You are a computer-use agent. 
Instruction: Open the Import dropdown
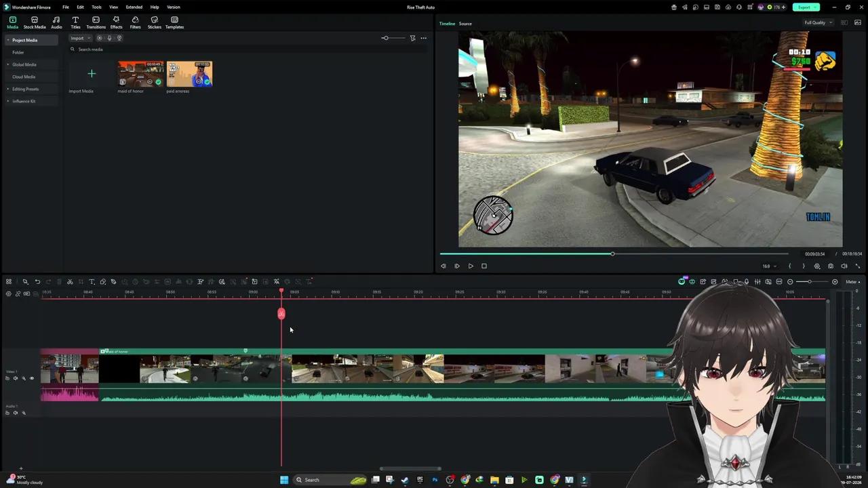coord(80,38)
